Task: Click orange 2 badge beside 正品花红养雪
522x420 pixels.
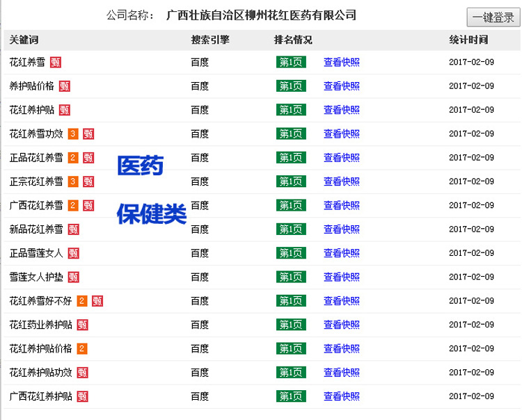Action: click(73, 158)
